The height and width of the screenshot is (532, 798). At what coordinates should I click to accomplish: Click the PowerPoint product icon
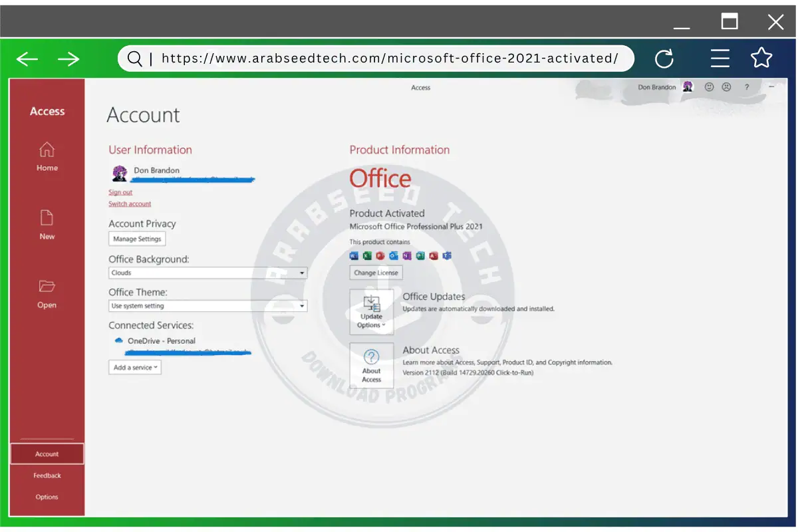(380, 255)
